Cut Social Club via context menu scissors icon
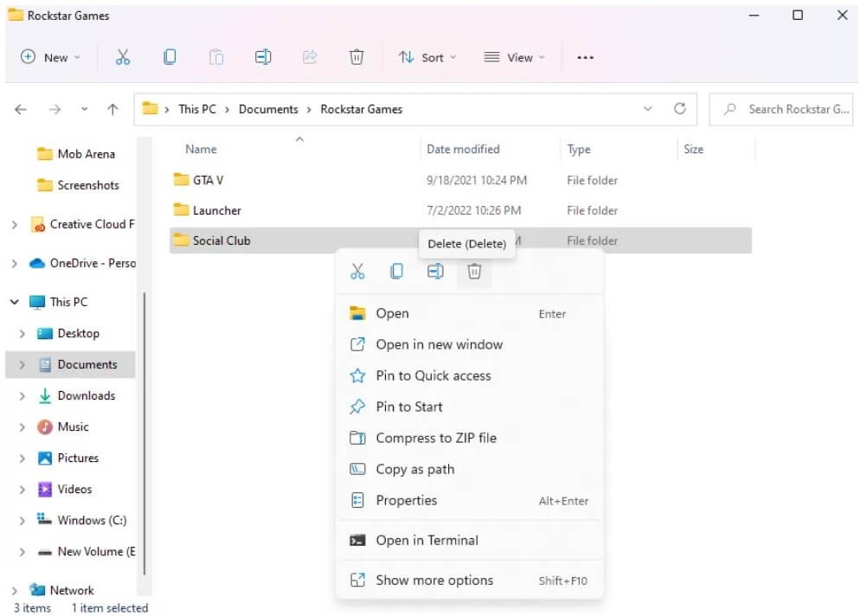 tap(357, 271)
